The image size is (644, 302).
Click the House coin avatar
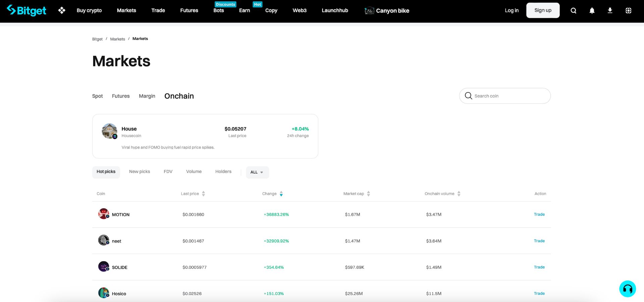[110, 131]
